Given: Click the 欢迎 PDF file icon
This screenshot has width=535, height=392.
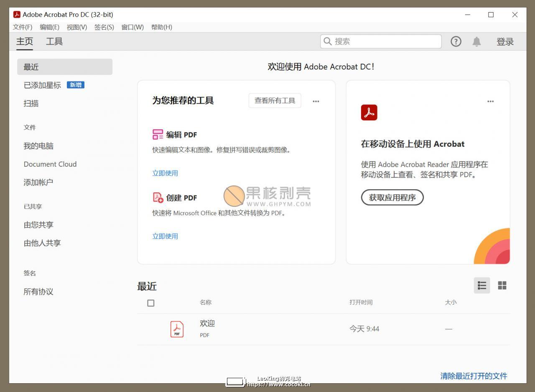Looking at the screenshot, I should (x=177, y=329).
